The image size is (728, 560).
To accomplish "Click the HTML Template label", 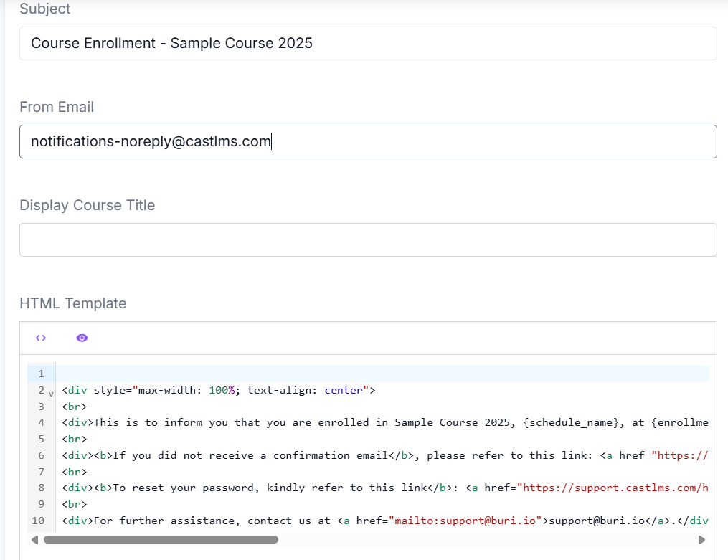I will point(73,303).
